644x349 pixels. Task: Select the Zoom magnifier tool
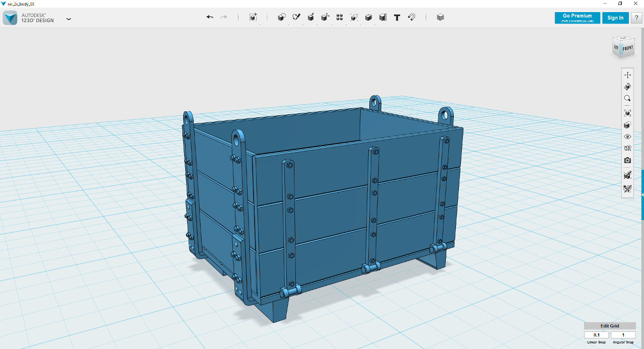pos(627,99)
